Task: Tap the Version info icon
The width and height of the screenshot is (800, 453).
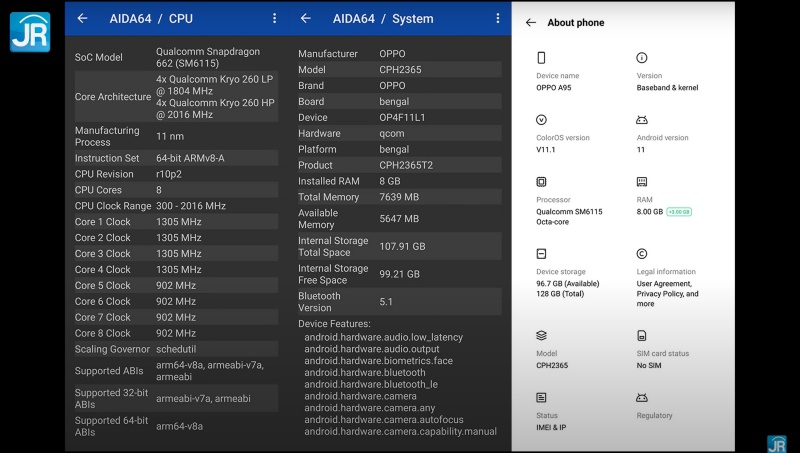Action: click(x=642, y=58)
